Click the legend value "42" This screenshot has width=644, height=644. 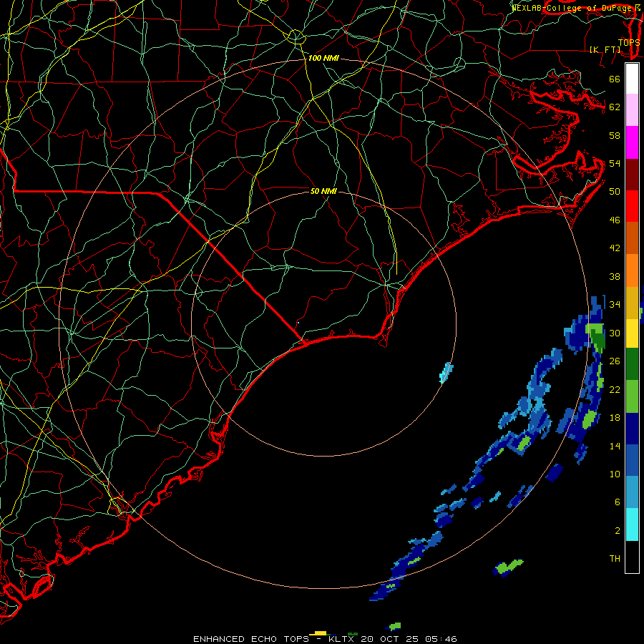coord(615,248)
